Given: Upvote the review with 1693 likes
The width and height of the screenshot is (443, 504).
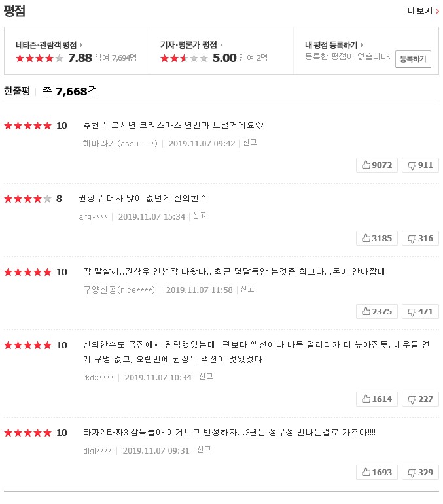Looking at the screenshot, I should [376, 472].
